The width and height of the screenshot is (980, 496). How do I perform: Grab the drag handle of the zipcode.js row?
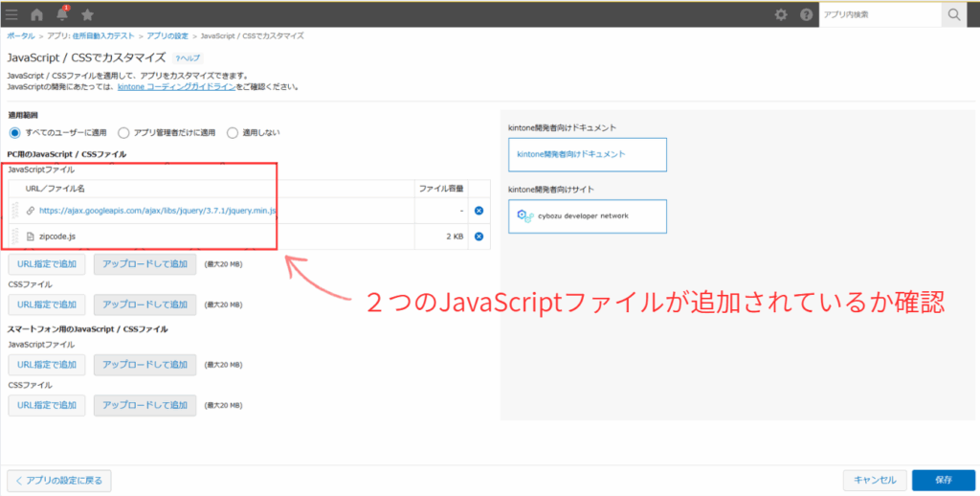[x=15, y=237]
